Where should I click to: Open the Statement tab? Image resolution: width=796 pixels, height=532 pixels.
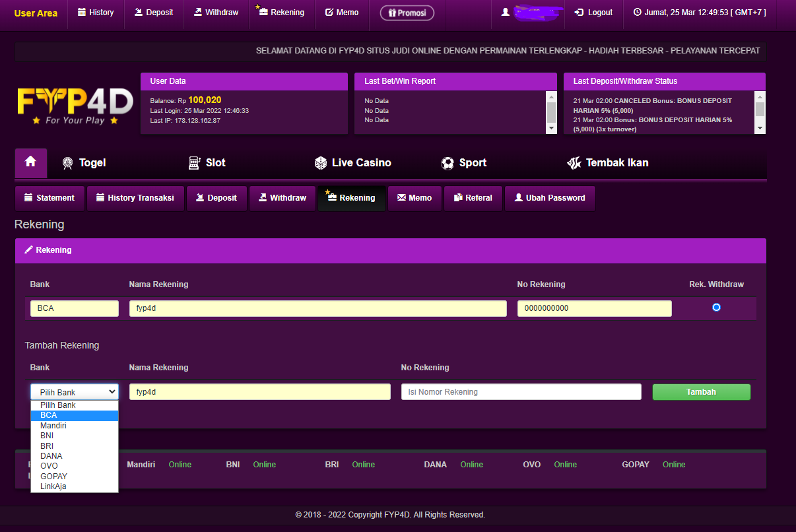point(50,198)
